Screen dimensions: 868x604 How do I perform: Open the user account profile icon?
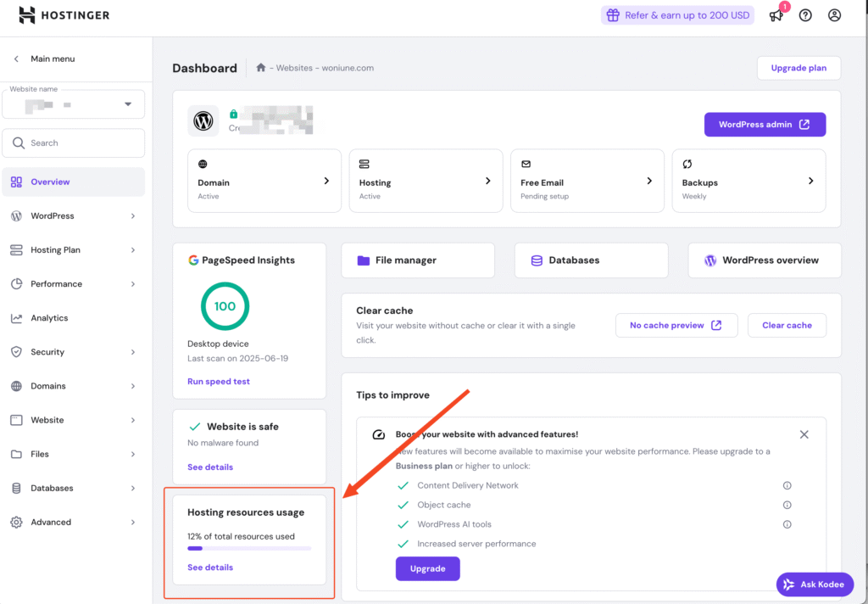835,15
